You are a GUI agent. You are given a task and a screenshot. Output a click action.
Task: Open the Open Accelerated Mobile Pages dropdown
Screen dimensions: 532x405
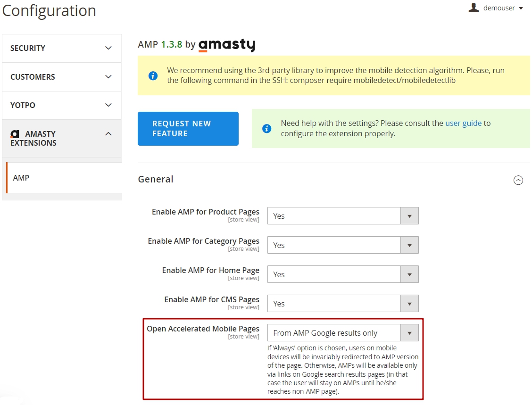(343, 333)
